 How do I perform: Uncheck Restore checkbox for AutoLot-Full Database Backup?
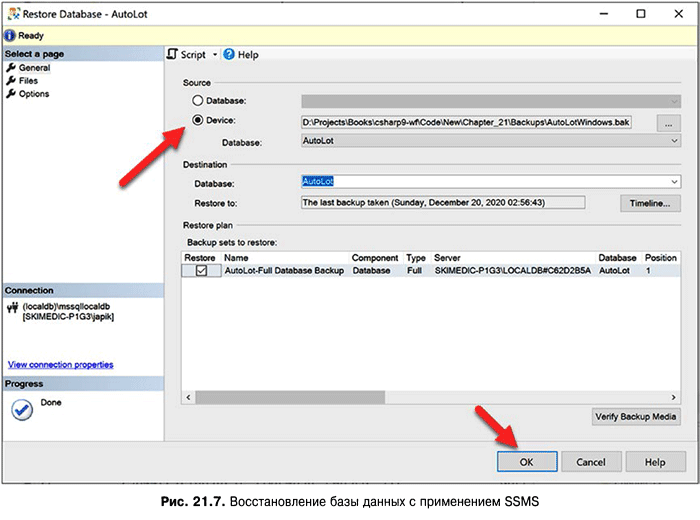[201, 270]
